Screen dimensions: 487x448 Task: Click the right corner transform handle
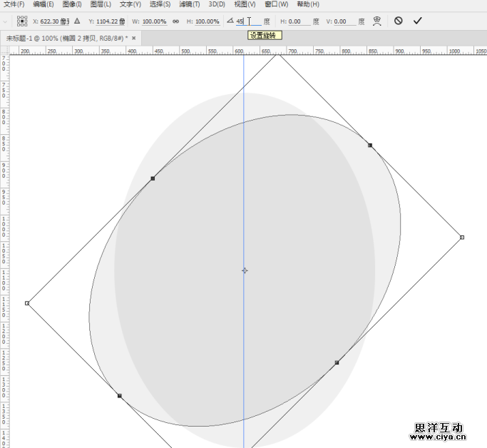pos(462,237)
